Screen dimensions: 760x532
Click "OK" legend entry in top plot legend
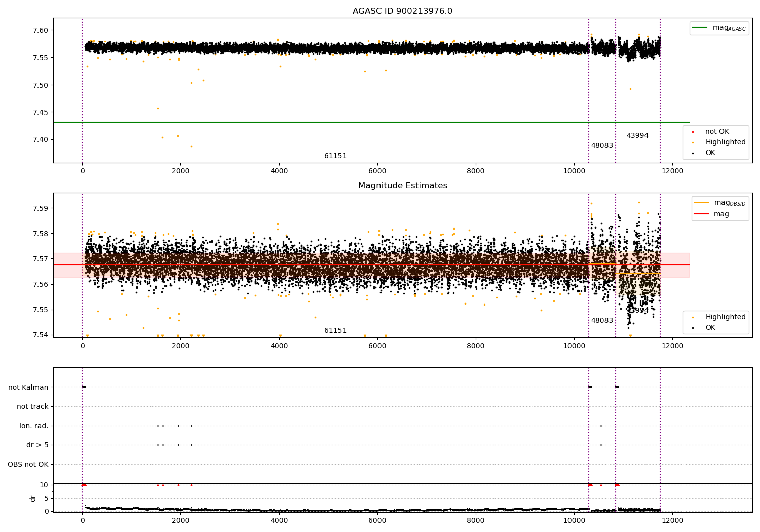[710, 153]
